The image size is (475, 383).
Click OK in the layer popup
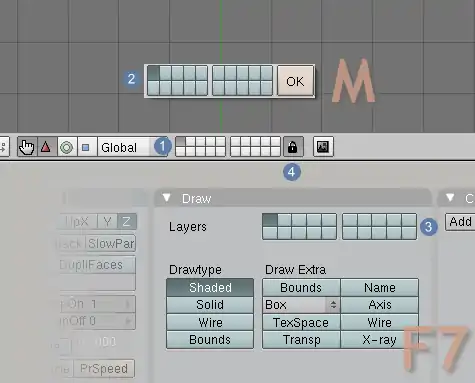pyautogui.click(x=295, y=81)
